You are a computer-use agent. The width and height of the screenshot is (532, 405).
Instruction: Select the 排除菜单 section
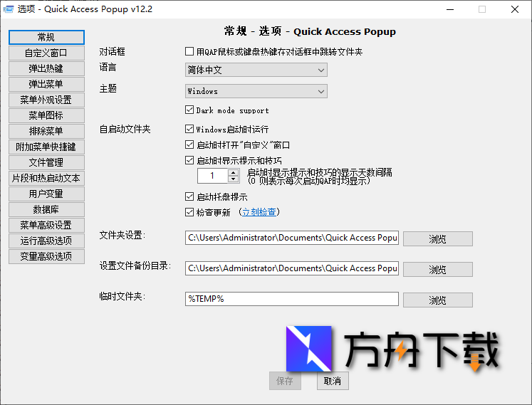tap(46, 131)
